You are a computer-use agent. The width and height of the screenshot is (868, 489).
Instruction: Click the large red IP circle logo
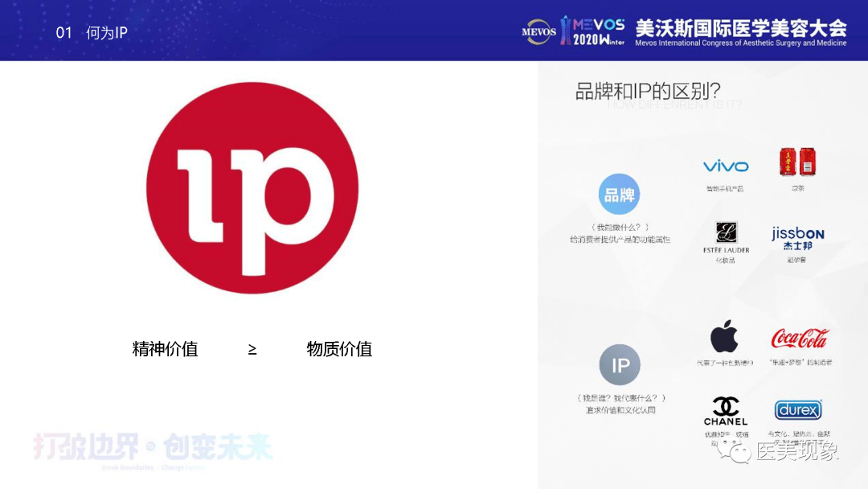pos(252,187)
